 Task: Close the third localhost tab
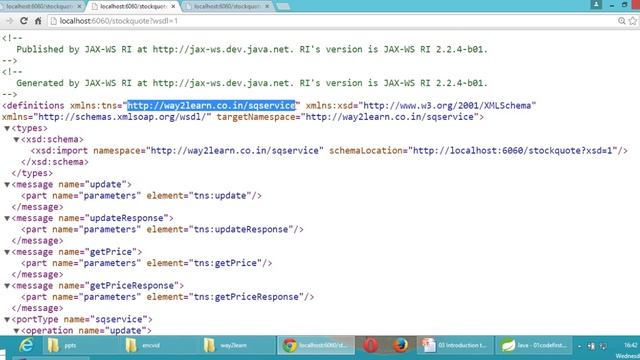click(x=267, y=7)
